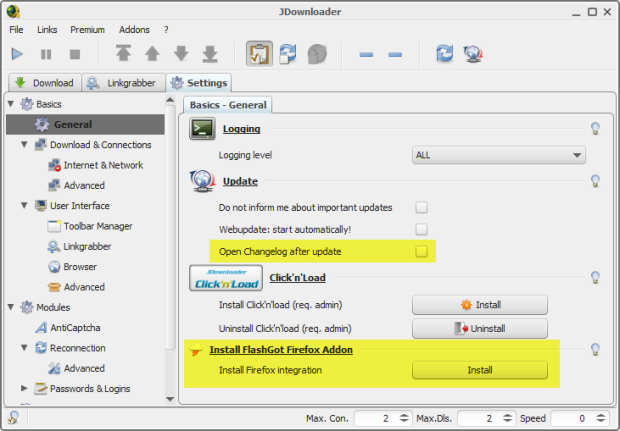
Task: Collapse User Interface tree node
Action: [x=24, y=206]
